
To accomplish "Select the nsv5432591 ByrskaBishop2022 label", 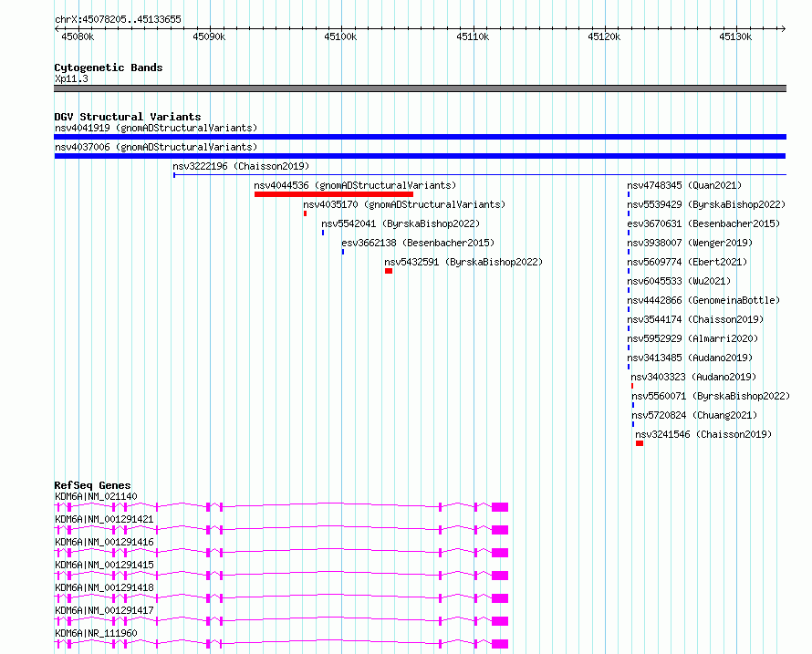I will pos(463,262).
